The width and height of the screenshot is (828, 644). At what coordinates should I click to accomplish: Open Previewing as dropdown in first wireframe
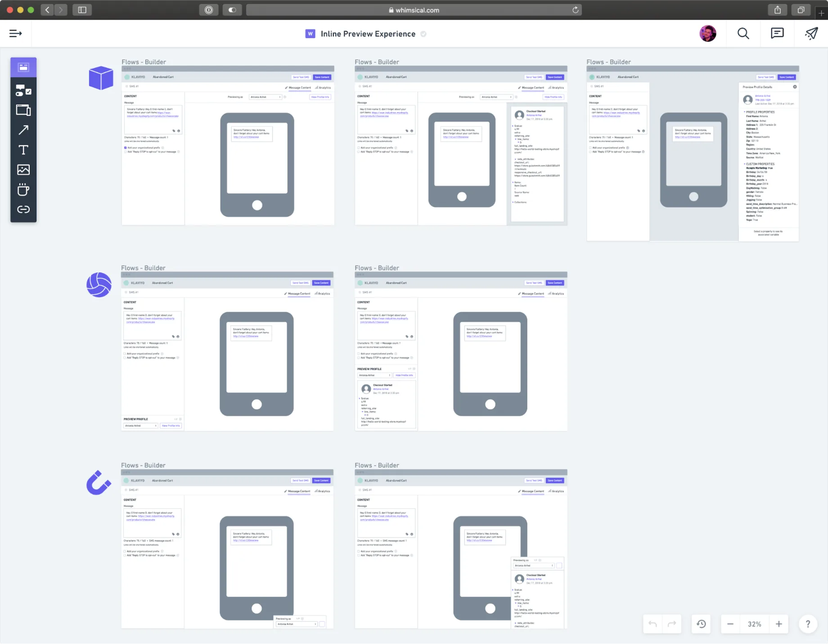[x=265, y=97]
